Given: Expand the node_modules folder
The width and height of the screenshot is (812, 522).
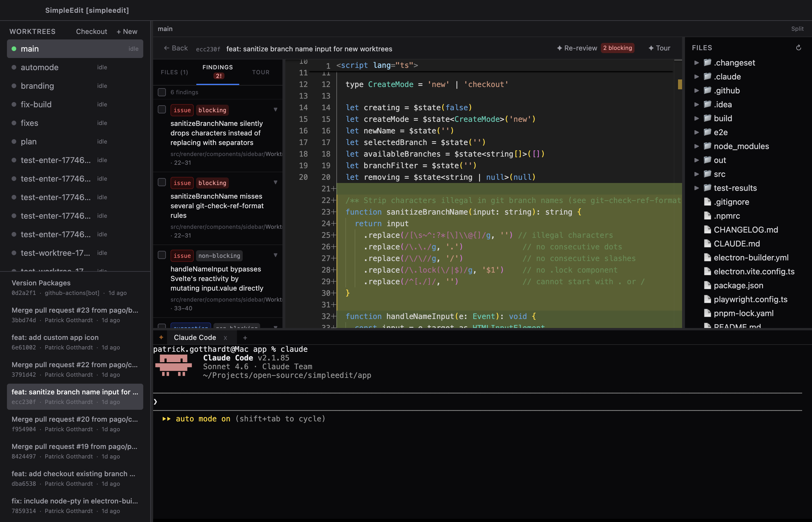Looking at the screenshot, I should pos(697,146).
